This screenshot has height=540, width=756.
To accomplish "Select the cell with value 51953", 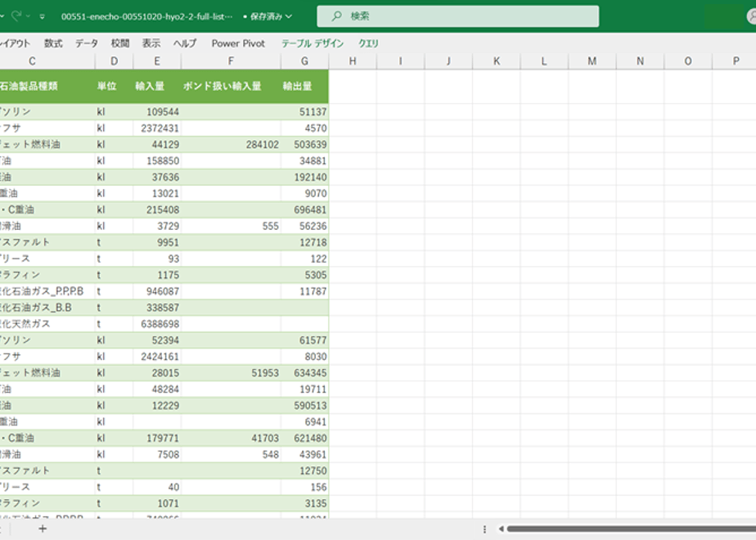I will (x=231, y=373).
